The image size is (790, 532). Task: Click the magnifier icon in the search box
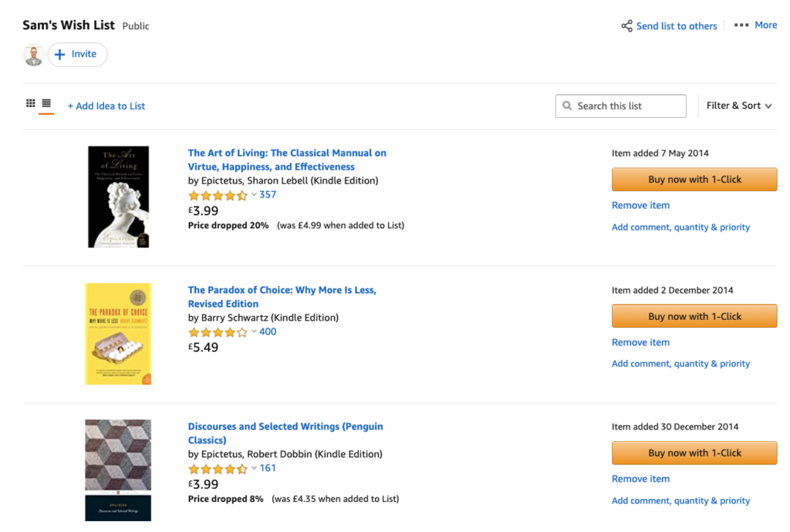click(x=569, y=106)
